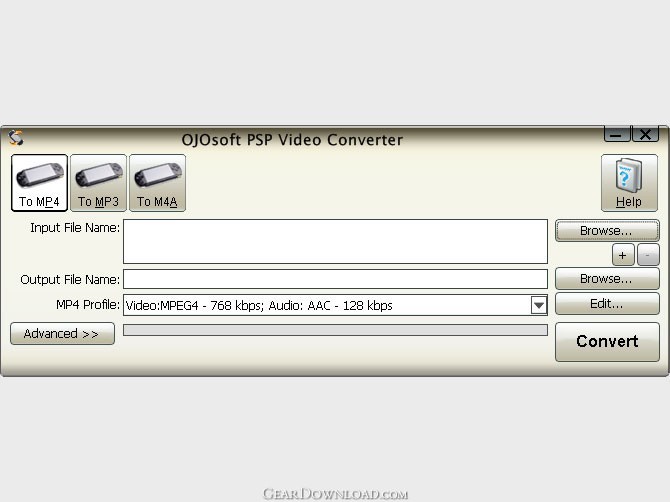Select the To MP4 conversion mode

pyautogui.click(x=39, y=183)
